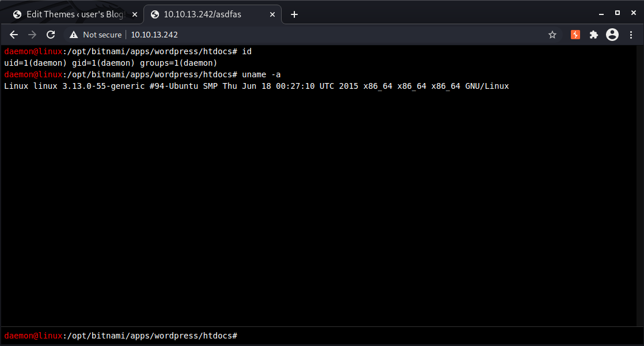Click the first 'id' command text

[x=247, y=51]
